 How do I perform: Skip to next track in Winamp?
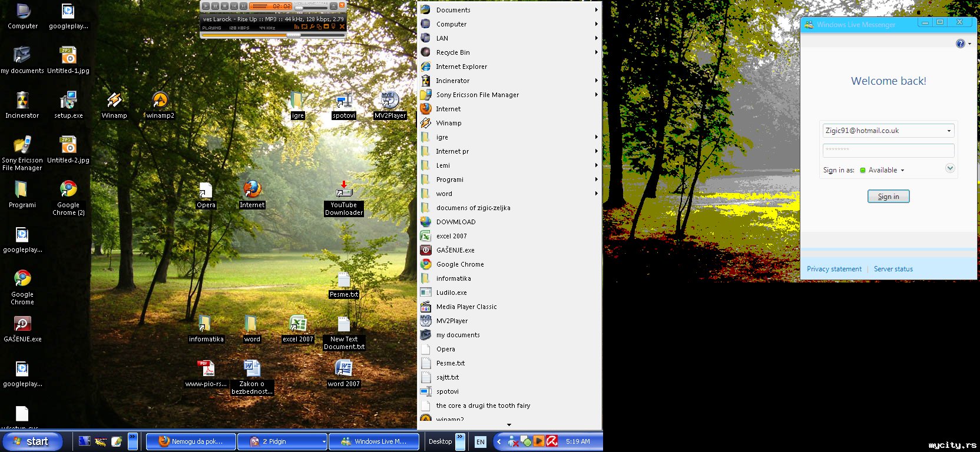tap(243, 6)
